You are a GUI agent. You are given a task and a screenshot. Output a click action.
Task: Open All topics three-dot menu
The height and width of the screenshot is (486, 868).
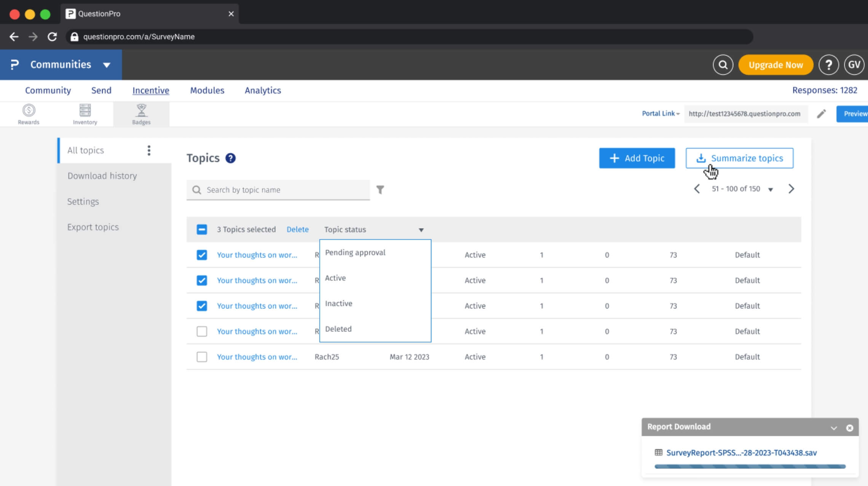[149, 150]
